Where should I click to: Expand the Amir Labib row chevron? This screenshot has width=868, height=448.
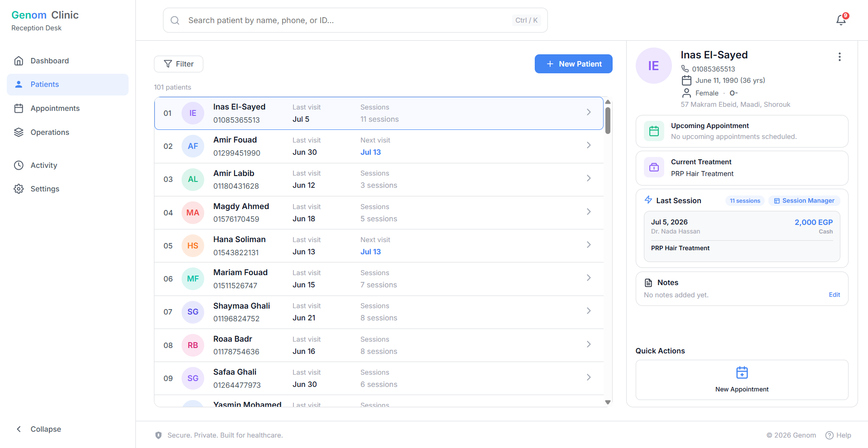click(x=589, y=178)
